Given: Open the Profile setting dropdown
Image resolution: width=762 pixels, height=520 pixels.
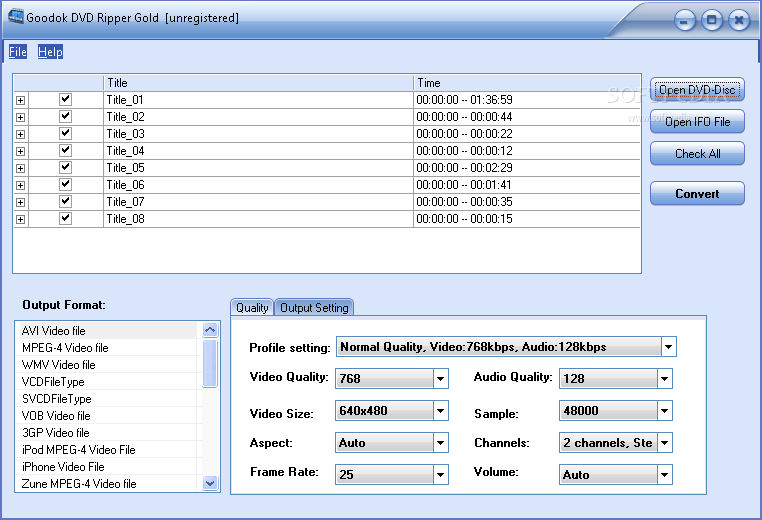Looking at the screenshot, I should click(669, 347).
